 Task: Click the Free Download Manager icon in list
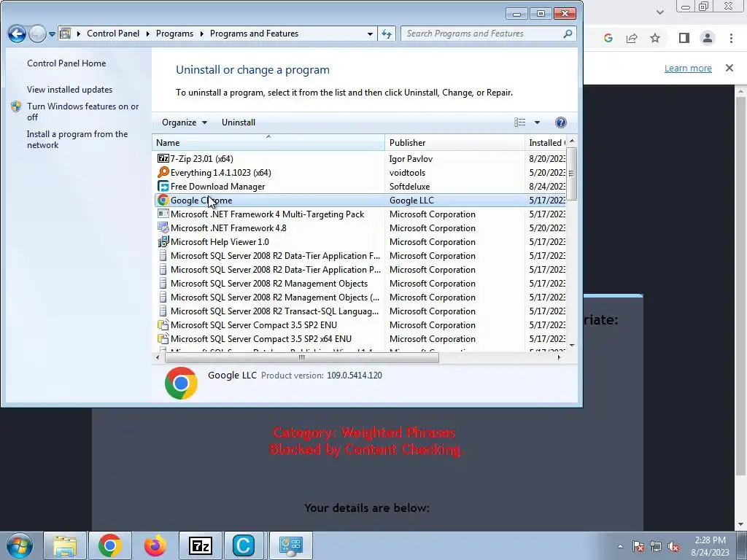(x=163, y=186)
